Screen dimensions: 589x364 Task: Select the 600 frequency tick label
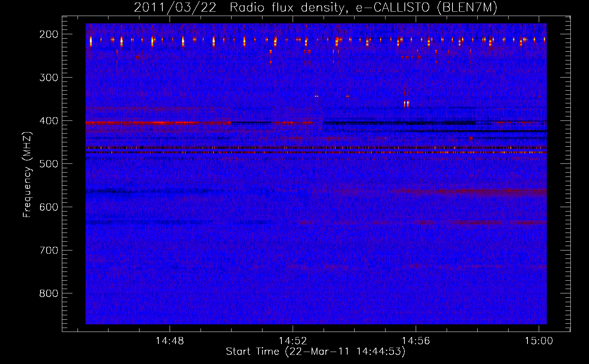tap(48, 207)
